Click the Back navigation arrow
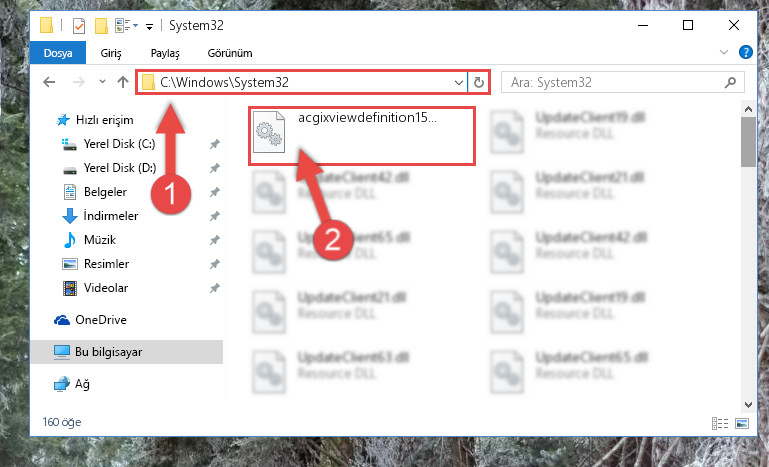This screenshot has height=467, width=769. pyautogui.click(x=49, y=82)
